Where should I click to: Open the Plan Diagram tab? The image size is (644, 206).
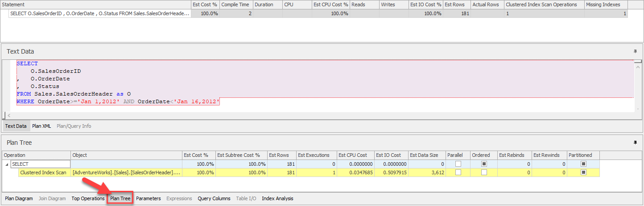(19, 198)
